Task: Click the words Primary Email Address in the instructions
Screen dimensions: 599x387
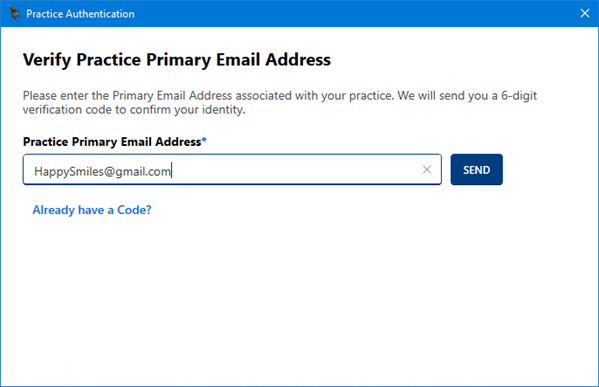Action: (172, 96)
